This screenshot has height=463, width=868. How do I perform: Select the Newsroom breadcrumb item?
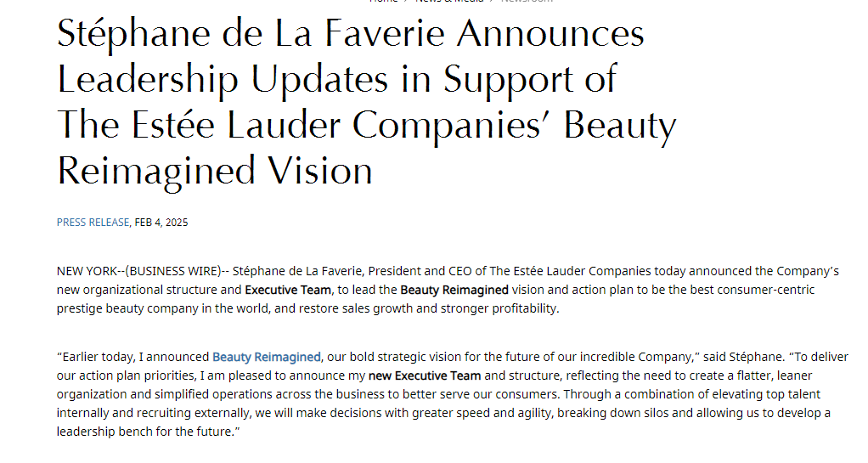point(527,1)
